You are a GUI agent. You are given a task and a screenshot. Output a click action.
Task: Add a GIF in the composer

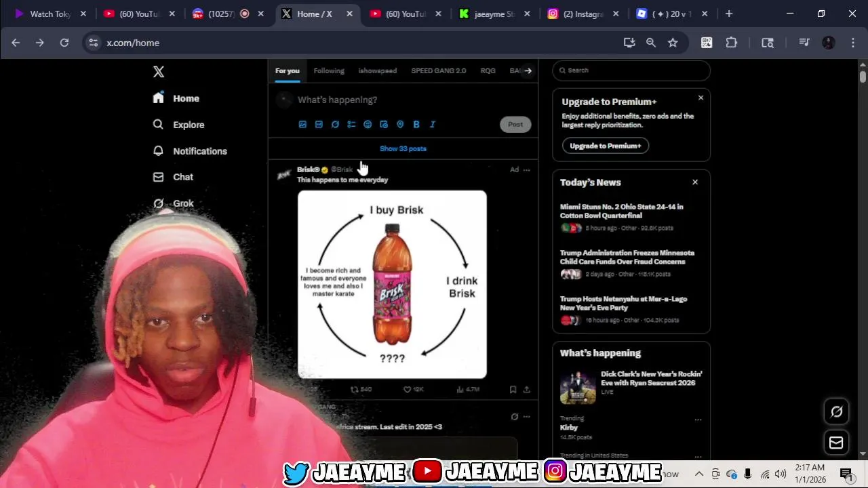pos(319,125)
